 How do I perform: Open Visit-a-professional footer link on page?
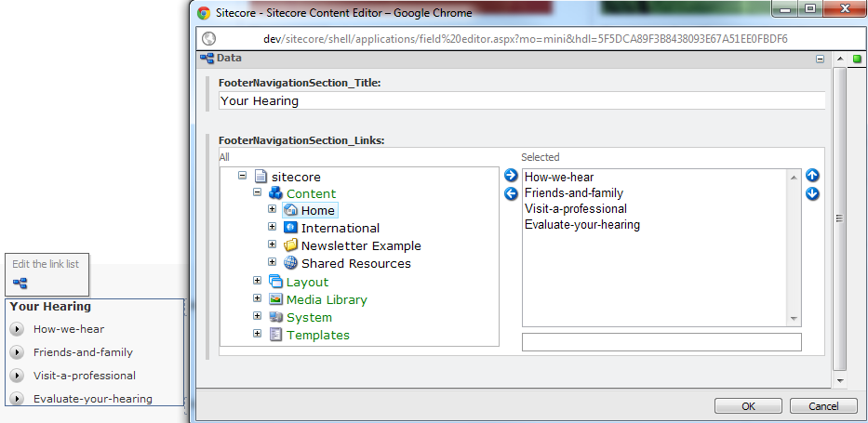coord(84,376)
